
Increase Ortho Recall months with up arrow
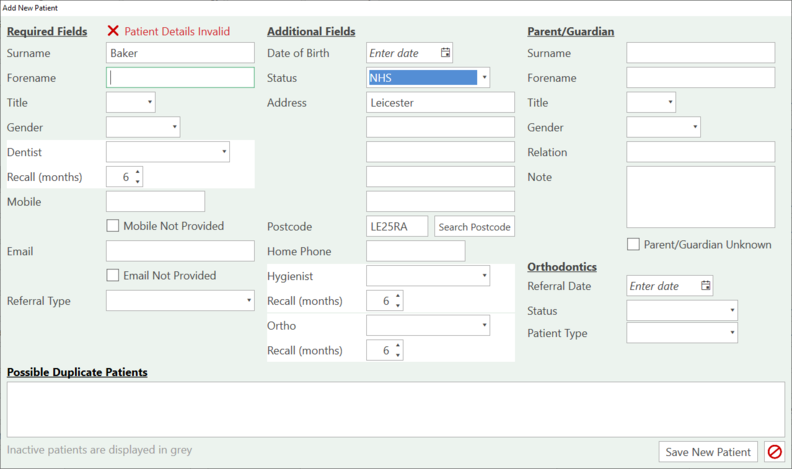coord(398,346)
